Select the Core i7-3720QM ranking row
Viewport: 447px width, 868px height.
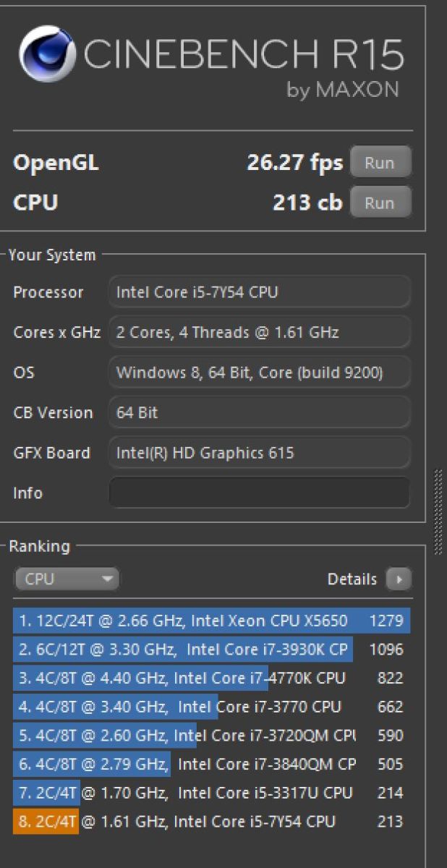[x=211, y=736]
